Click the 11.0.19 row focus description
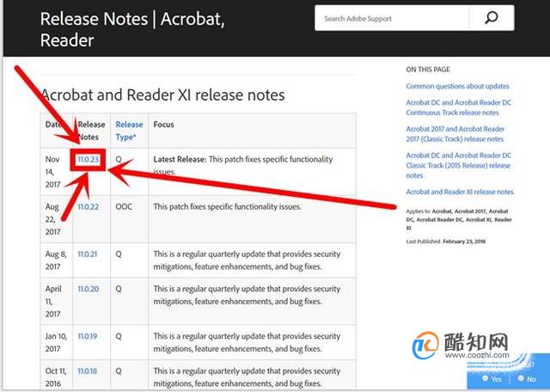Image resolution: width=550 pixels, height=392 pixels. coord(247,342)
